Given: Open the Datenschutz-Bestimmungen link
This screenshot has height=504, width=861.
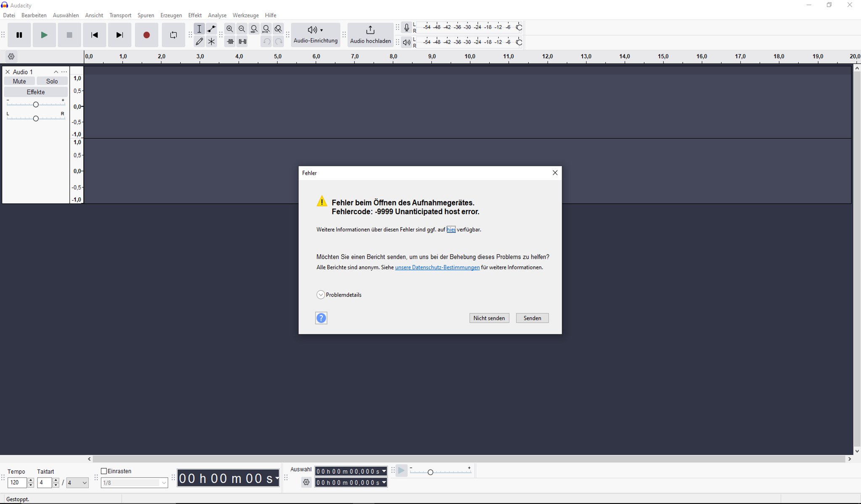Looking at the screenshot, I should (x=437, y=268).
